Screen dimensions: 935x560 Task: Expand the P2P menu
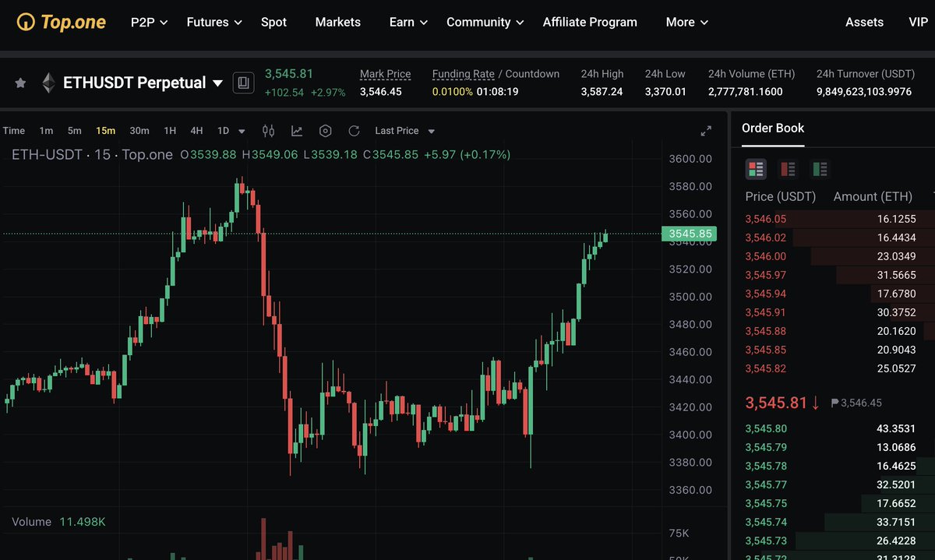pyautogui.click(x=150, y=22)
